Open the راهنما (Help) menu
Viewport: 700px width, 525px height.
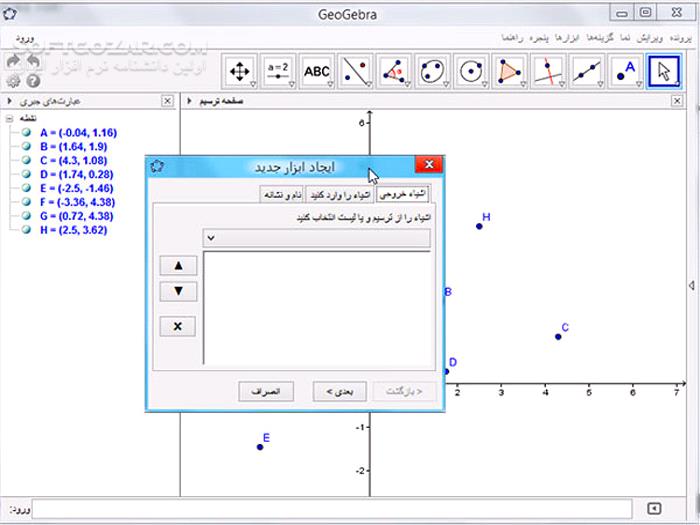click(512, 38)
